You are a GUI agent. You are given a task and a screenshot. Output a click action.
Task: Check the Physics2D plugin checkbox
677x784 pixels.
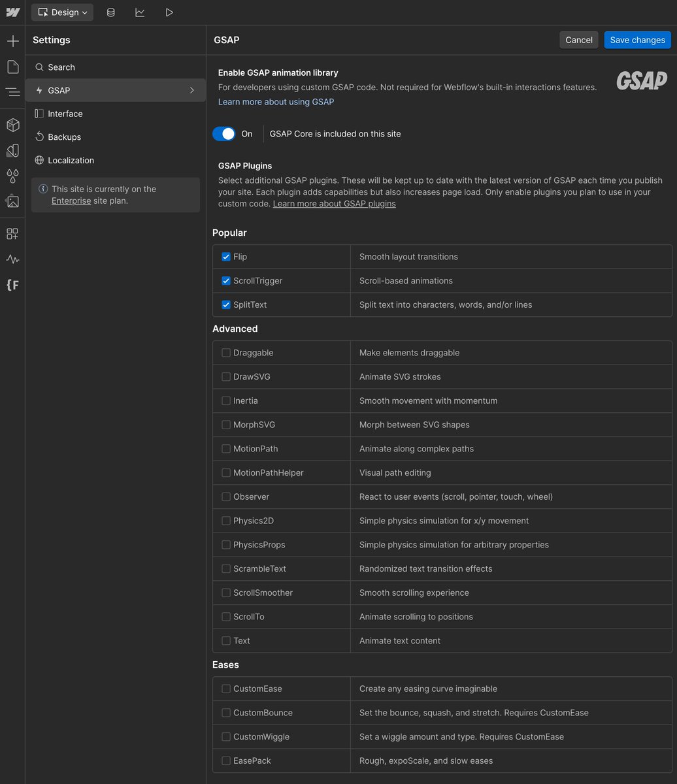226,521
